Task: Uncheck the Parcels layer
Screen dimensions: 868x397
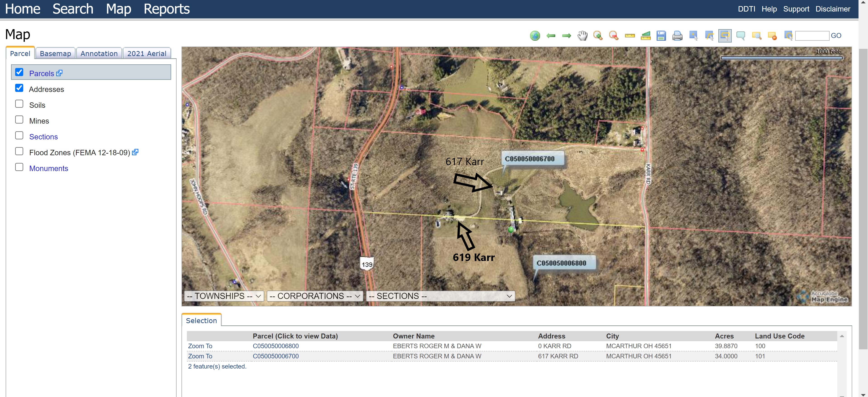Action: click(x=19, y=72)
